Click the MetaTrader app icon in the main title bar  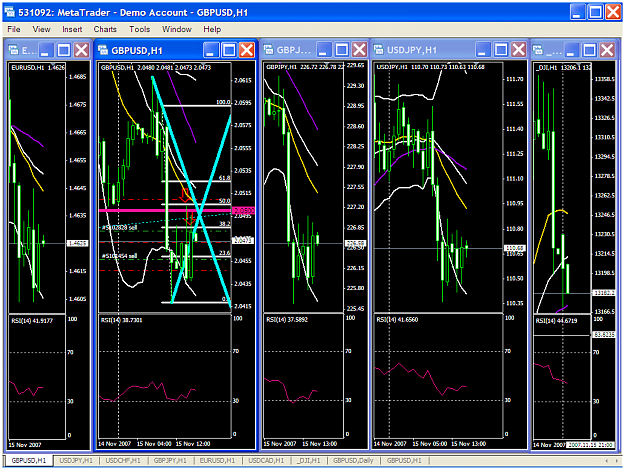point(10,12)
